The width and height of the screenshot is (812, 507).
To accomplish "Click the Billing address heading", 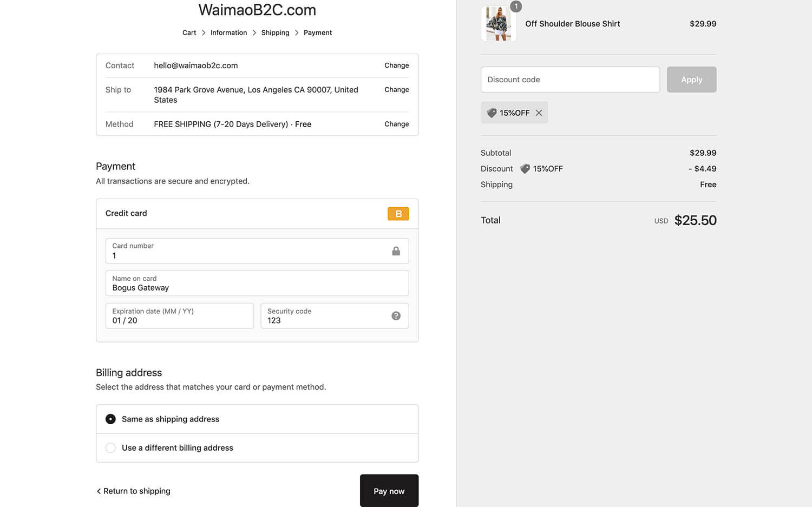I will click(x=129, y=373).
